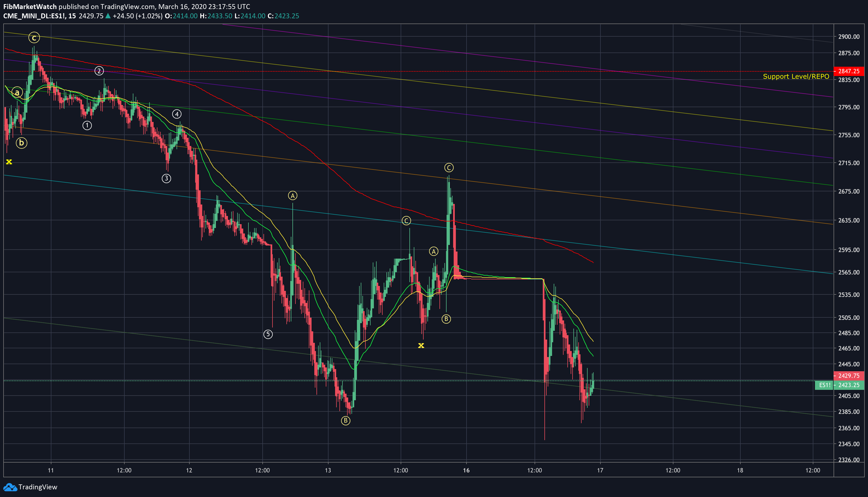Select the circled lowercase a wave label
868x497 pixels.
(17, 92)
